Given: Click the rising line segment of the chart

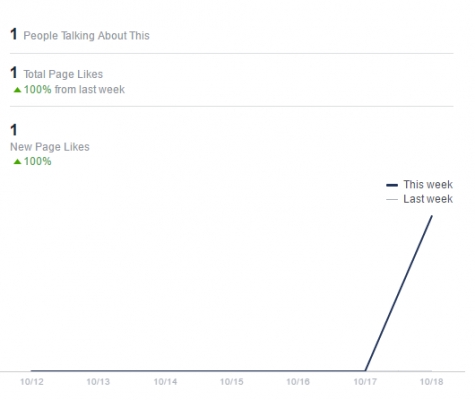Looking at the screenshot, I should (x=399, y=293).
